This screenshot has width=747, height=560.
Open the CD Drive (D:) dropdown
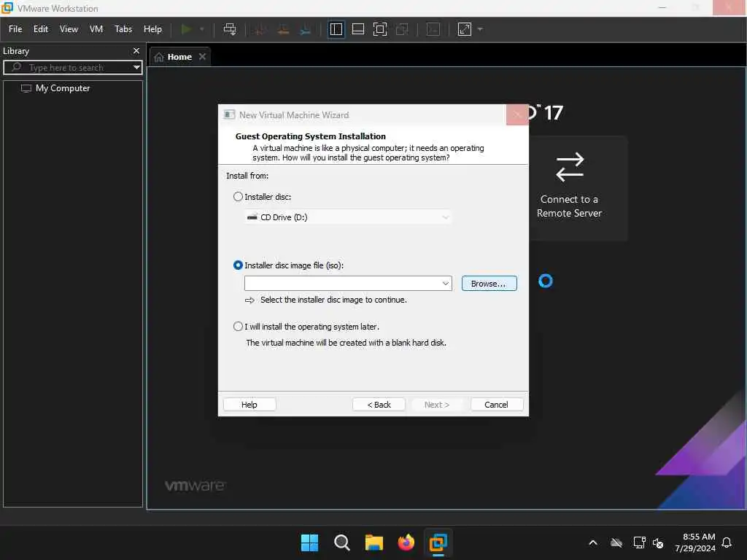pos(348,217)
